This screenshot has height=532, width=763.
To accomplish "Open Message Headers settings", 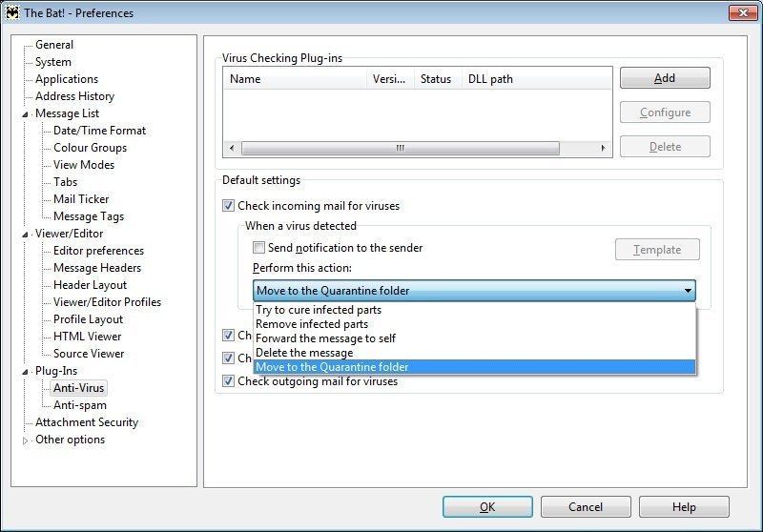I will pos(97,268).
